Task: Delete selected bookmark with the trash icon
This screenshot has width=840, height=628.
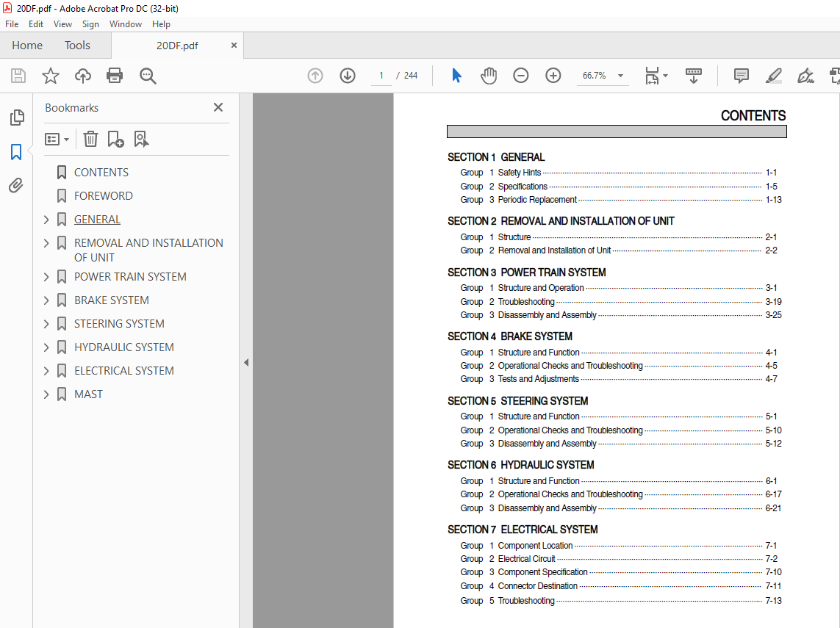Action: point(90,140)
